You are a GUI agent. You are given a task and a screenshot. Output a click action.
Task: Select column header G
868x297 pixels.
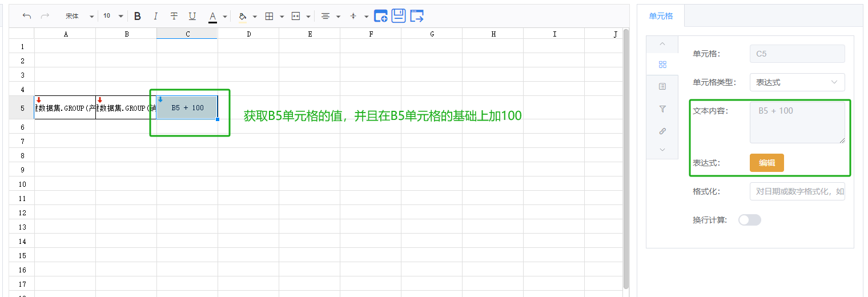(x=432, y=34)
